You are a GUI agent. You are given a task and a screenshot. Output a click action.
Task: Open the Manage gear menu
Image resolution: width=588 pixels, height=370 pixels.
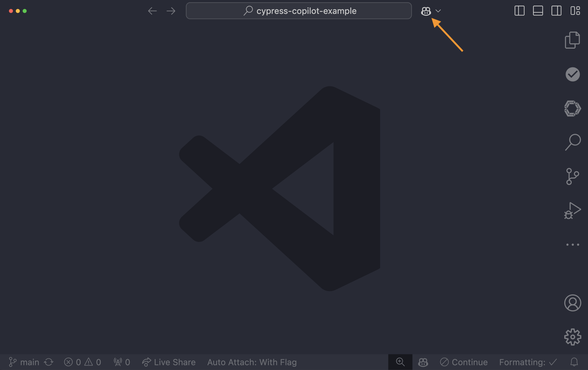tap(572, 337)
